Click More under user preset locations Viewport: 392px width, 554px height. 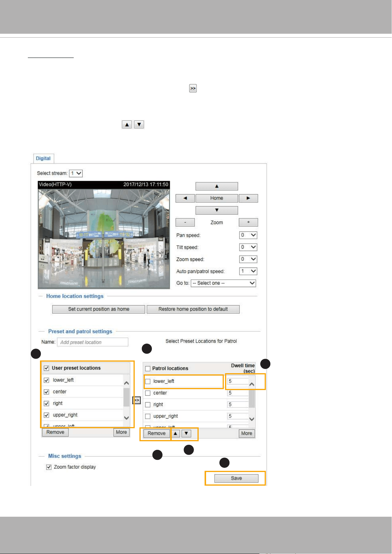(x=121, y=432)
